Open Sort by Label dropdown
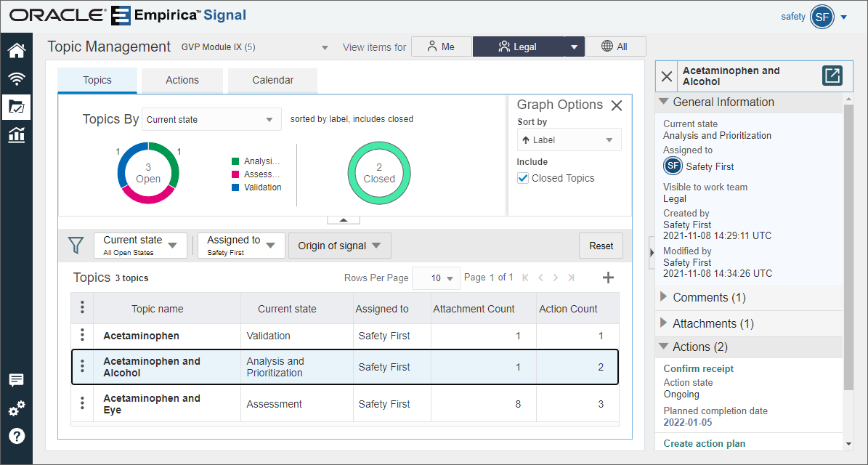868x465 pixels. click(569, 140)
